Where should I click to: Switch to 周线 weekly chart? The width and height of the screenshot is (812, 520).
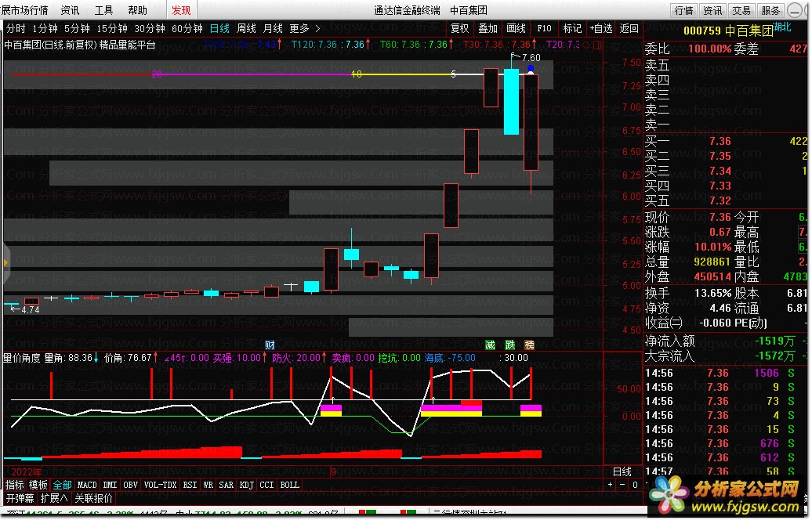(246, 28)
